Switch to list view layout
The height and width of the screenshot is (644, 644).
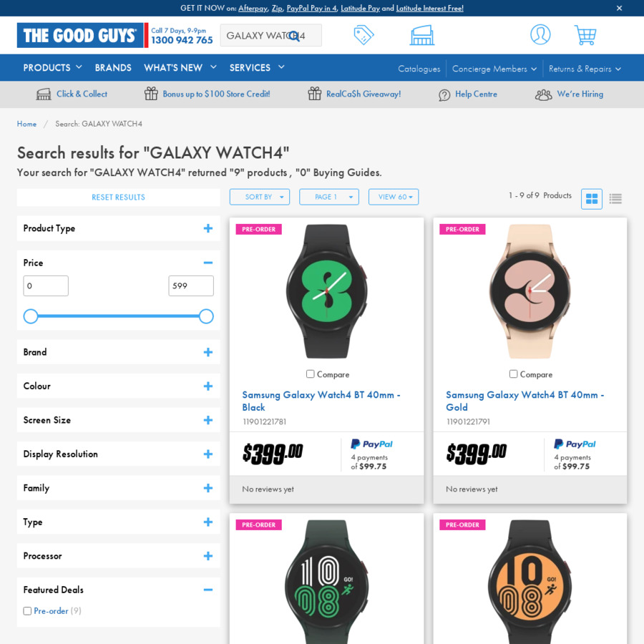[x=615, y=199]
